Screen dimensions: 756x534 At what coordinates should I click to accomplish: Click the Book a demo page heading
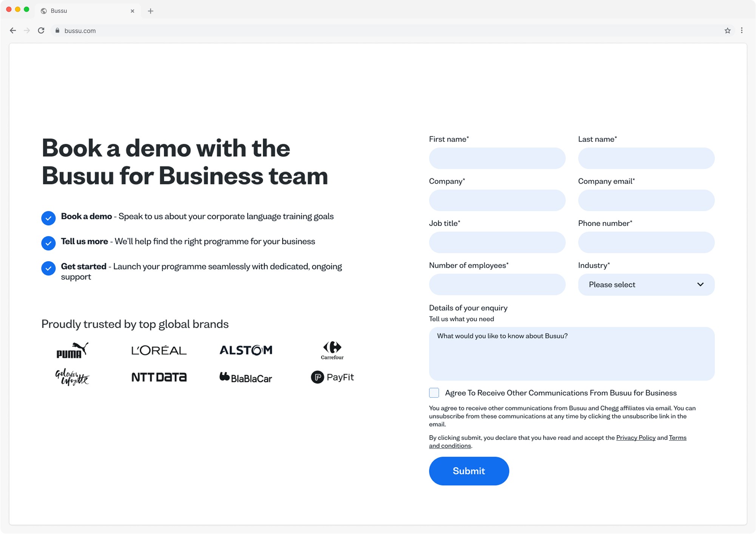pyautogui.click(x=185, y=162)
